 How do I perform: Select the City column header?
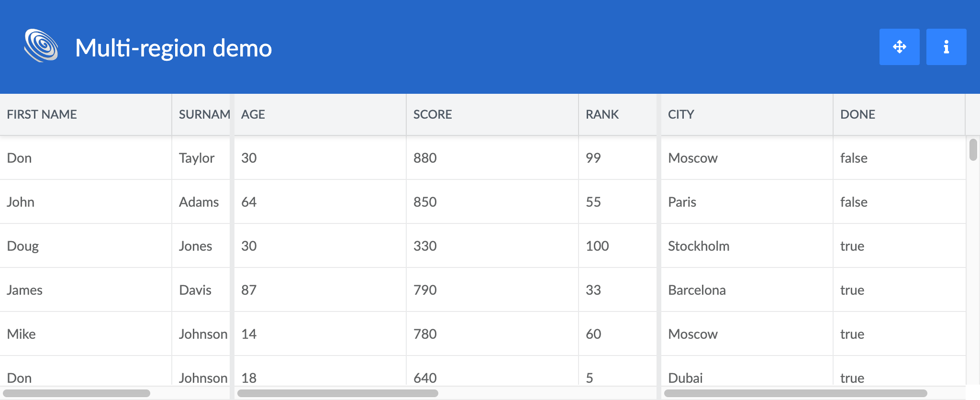[x=681, y=114]
